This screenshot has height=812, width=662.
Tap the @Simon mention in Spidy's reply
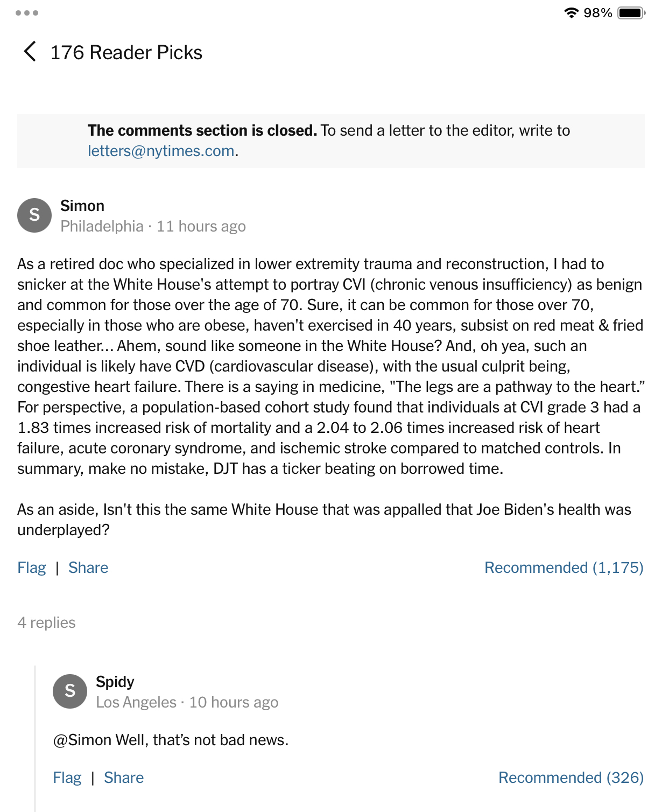pyautogui.click(x=82, y=740)
